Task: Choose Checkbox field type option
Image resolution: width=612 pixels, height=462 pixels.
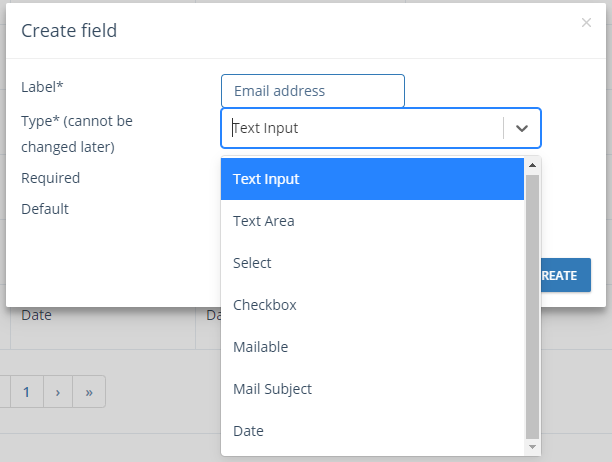Action: coord(372,305)
